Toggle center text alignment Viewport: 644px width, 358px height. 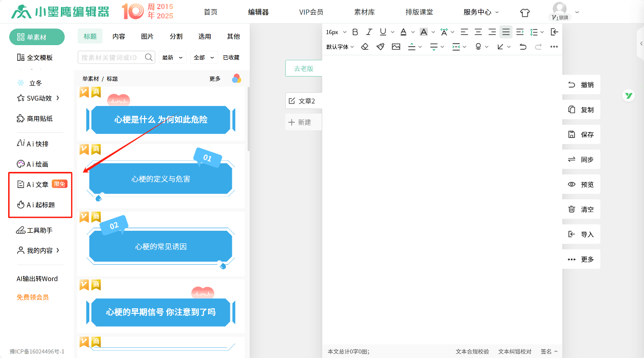coord(478,32)
